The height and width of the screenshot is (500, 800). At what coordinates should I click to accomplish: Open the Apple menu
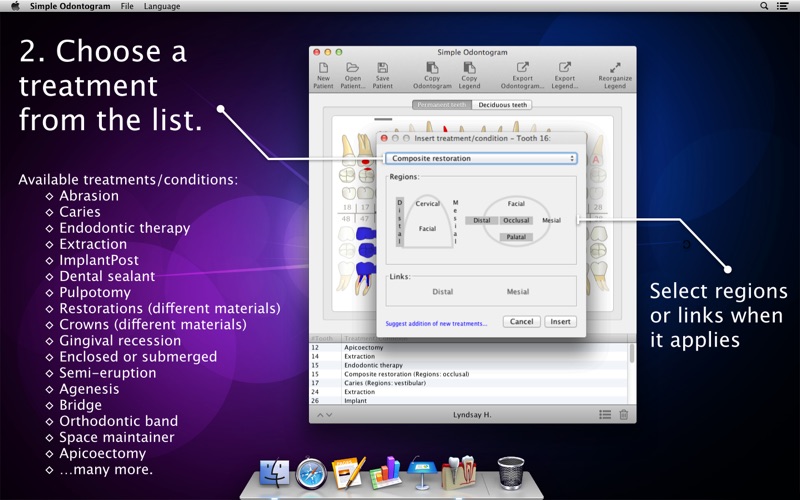coord(15,6)
